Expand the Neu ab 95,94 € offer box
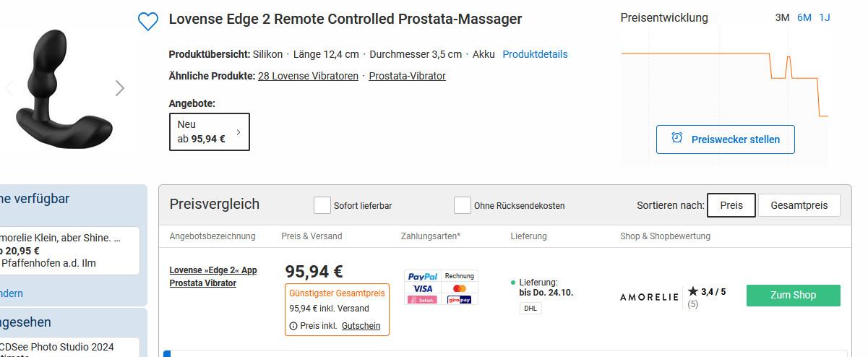This screenshot has height=357, width=868. [x=210, y=132]
